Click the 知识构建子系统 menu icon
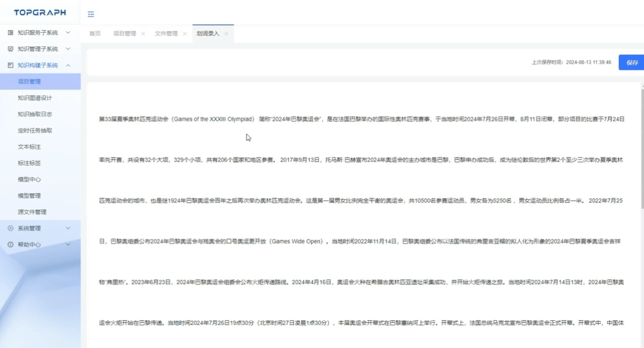The width and height of the screenshot is (644, 348). [11, 65]
